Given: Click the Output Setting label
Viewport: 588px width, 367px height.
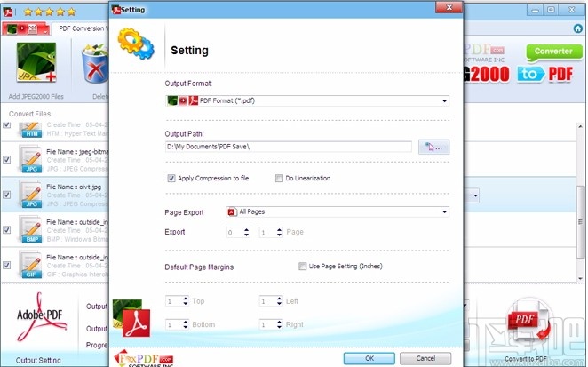Looking at the screenshot, I should coord(38,360).
